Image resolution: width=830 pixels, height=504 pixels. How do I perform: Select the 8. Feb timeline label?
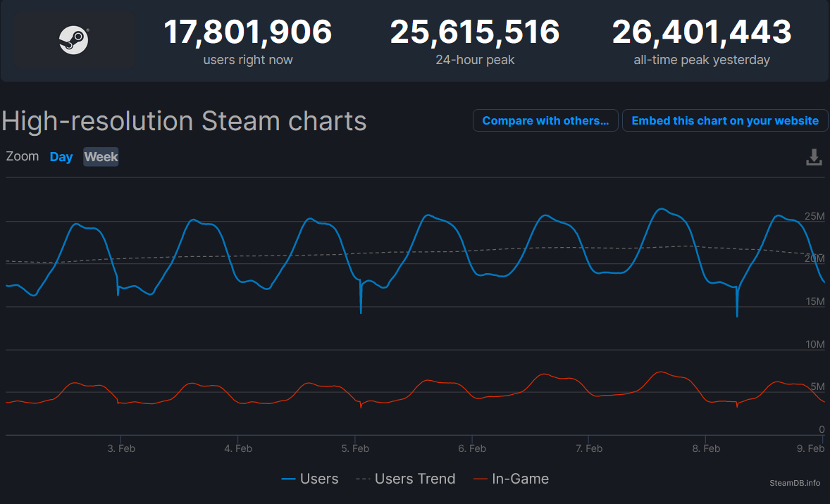[x=706, y=448]
